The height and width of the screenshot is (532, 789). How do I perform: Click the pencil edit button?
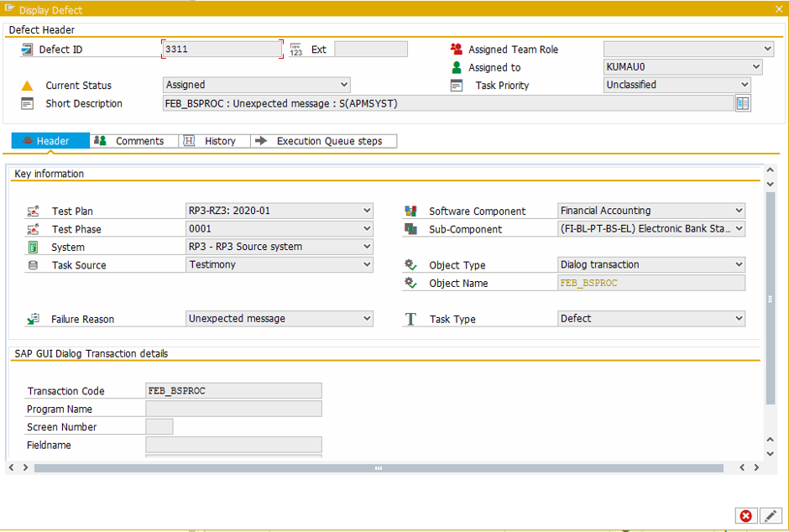[771, 516]
